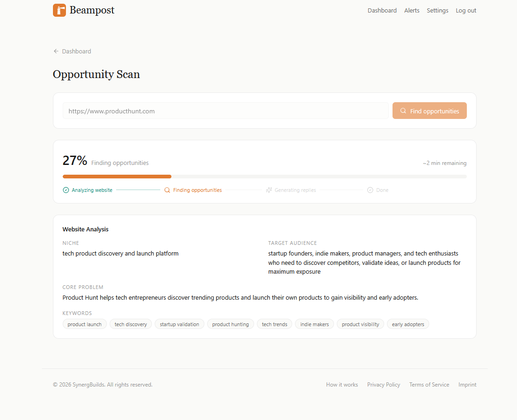Select the 'tech trends' keyword chip
Viewport: 517px width, 420px height.
pyautogui.click(x=274, y=324)
